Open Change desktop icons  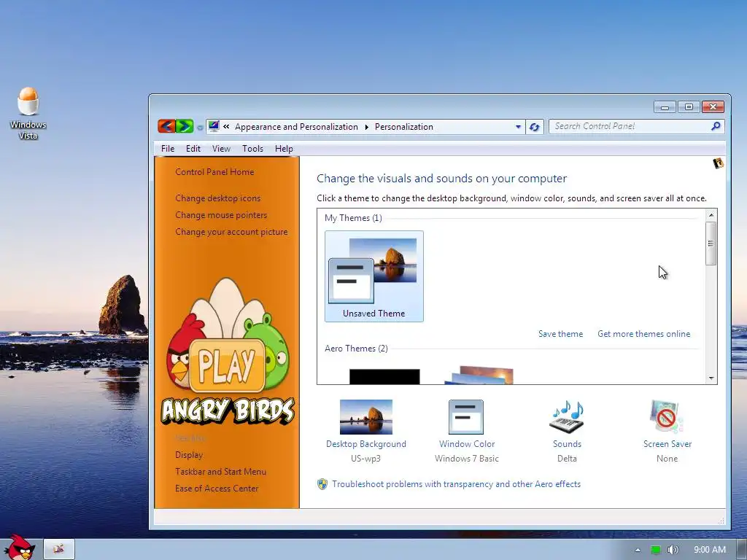[x=217, y=198]
